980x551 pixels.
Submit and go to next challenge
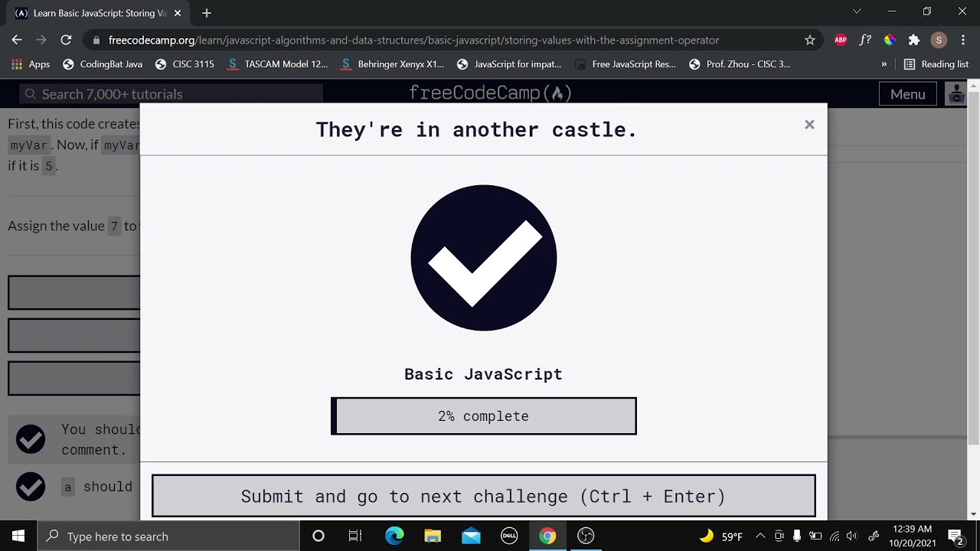484,496
